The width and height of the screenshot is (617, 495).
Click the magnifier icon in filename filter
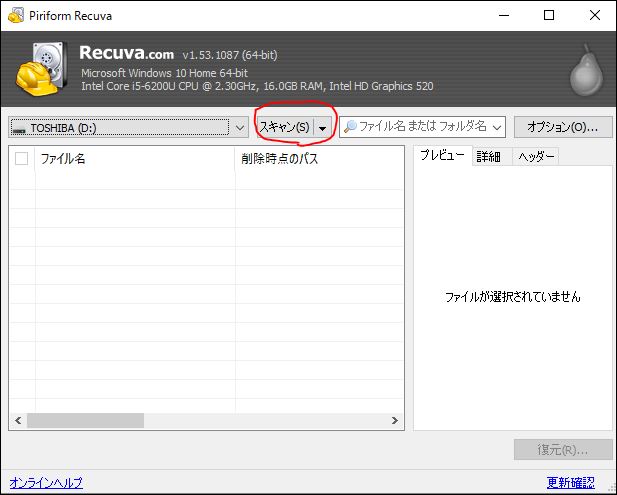click(x=350, y=127)
